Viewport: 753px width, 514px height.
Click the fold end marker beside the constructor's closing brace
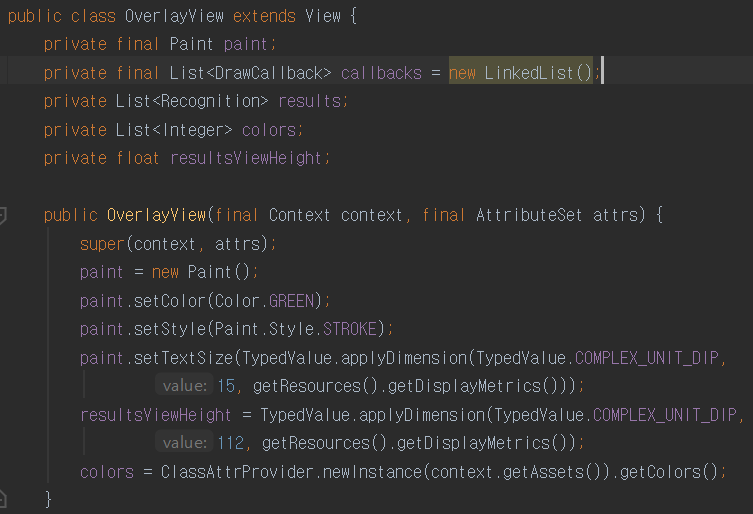pos(2,499)
